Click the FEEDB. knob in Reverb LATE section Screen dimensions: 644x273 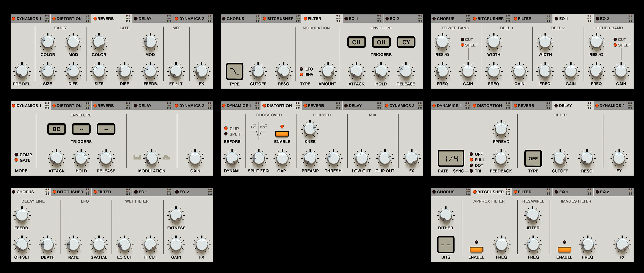point(150,72)
